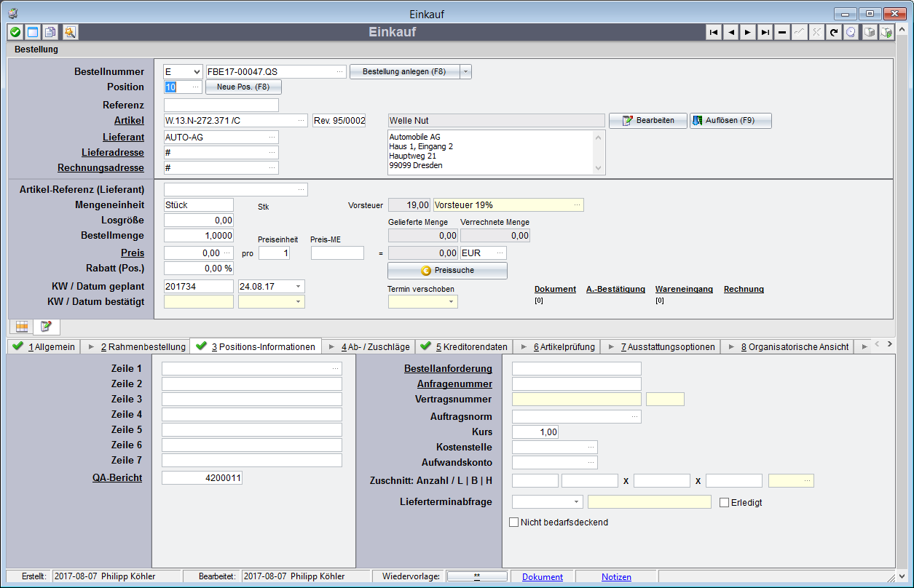914x588 pixels.
Task: Jump to the first record
Action: click(714, 32)
